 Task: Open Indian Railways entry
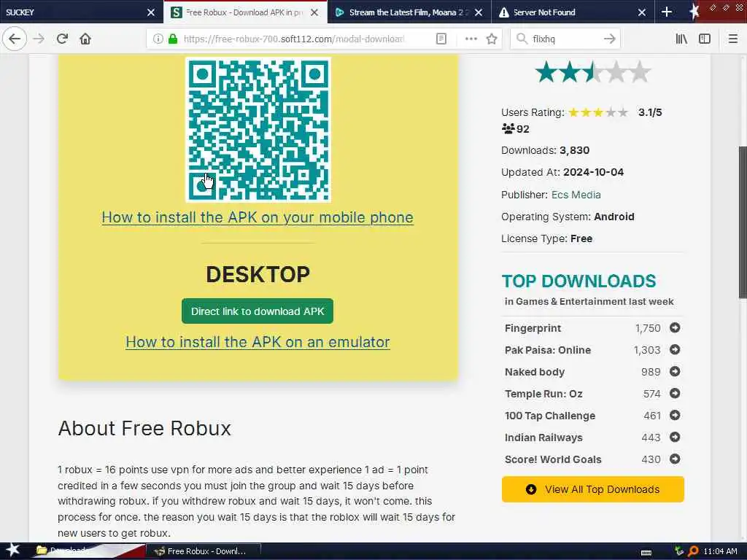tap(543, 437)
